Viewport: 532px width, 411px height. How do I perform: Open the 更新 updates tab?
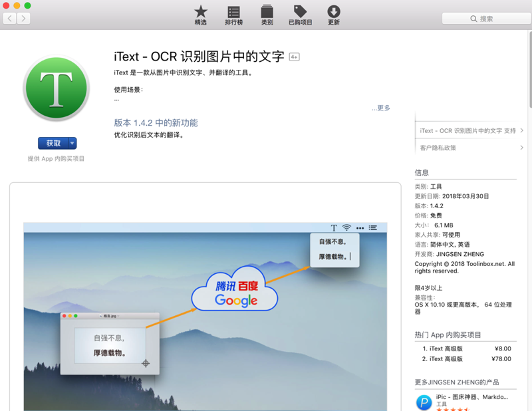tap(334, 15)
